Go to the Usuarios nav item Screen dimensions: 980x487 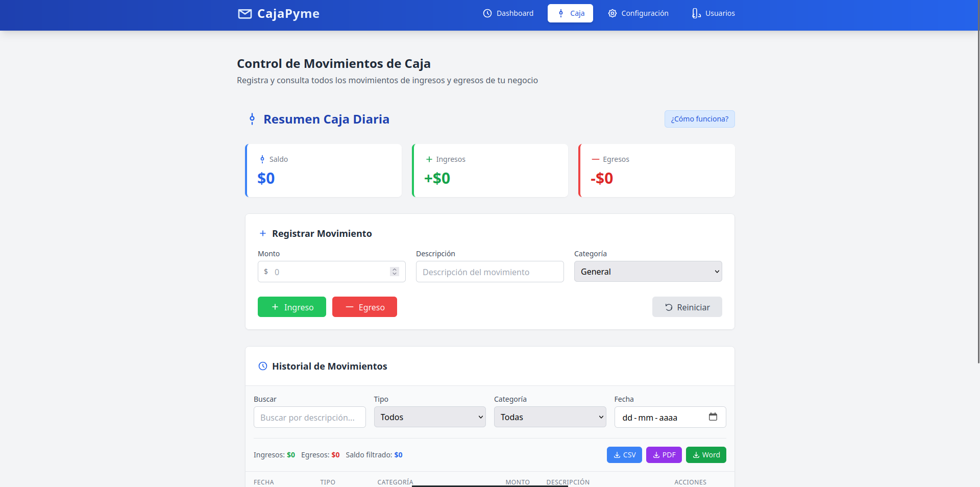click(x=713, y=13)
